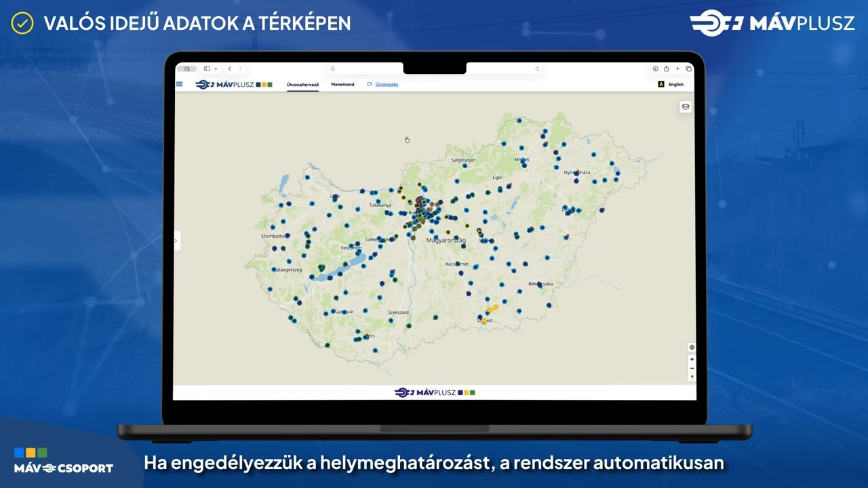
Task: Click the Újrakezdés link
Action: pos(387,85)
